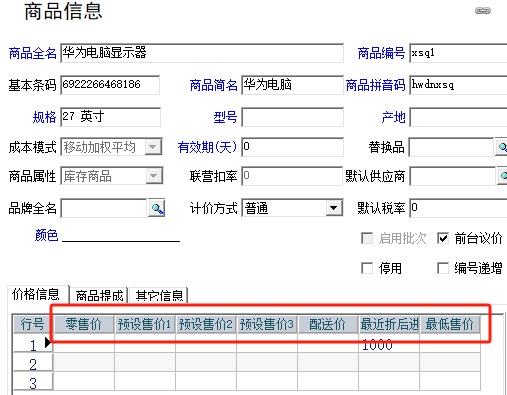Screen dimensions: 507x395
Task: Click the 颜色 label link
Action: click(x=46, y=235)
